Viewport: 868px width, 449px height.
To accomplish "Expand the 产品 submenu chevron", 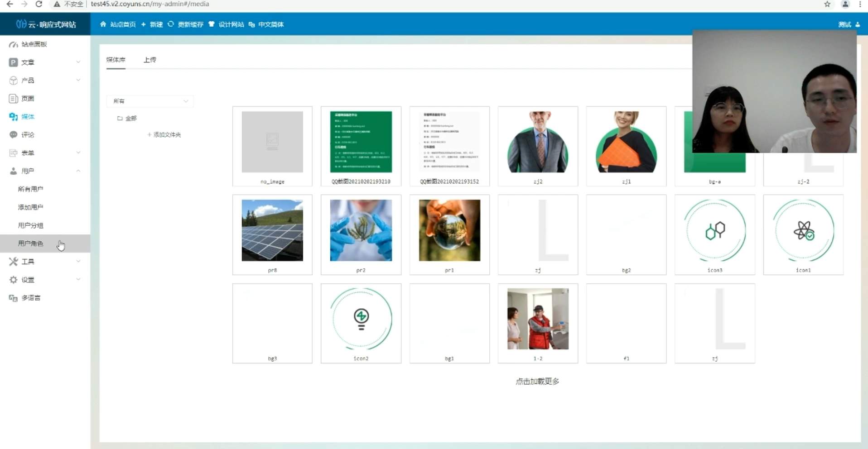I will click(78, 80).
